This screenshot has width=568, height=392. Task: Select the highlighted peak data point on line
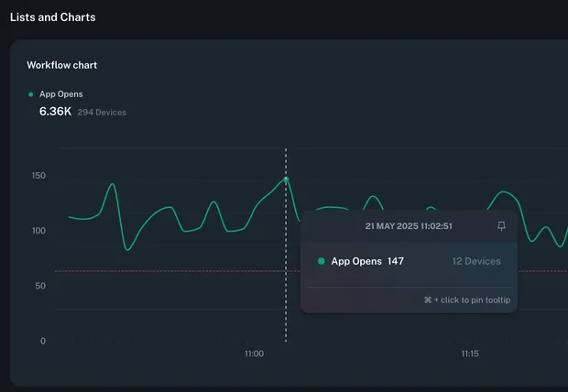(286, 179)
